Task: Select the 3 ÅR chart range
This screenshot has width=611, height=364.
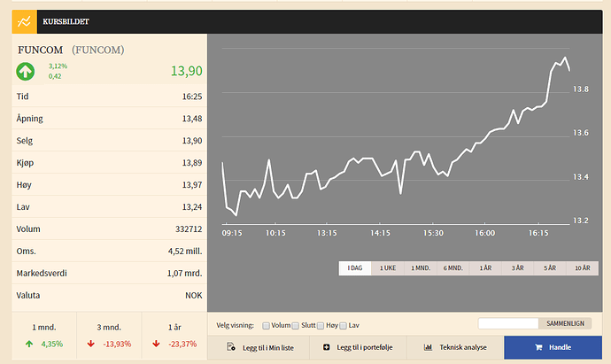Action: pos(518,268)
